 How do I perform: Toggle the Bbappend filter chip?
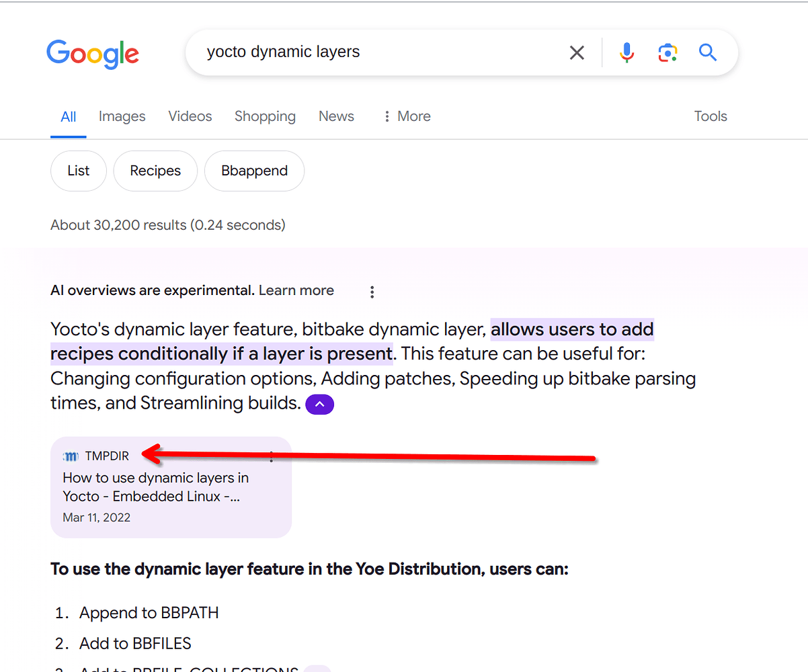(254, 171)
